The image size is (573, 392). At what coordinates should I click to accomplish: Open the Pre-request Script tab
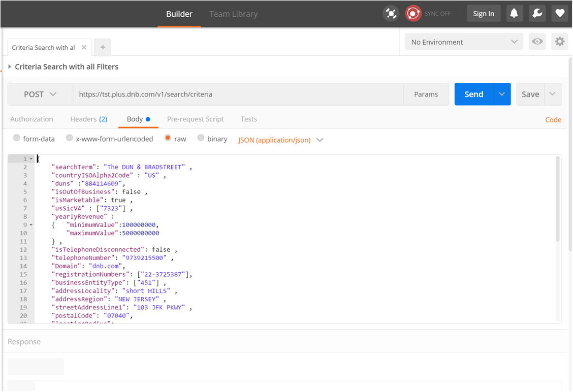(195, 119)
